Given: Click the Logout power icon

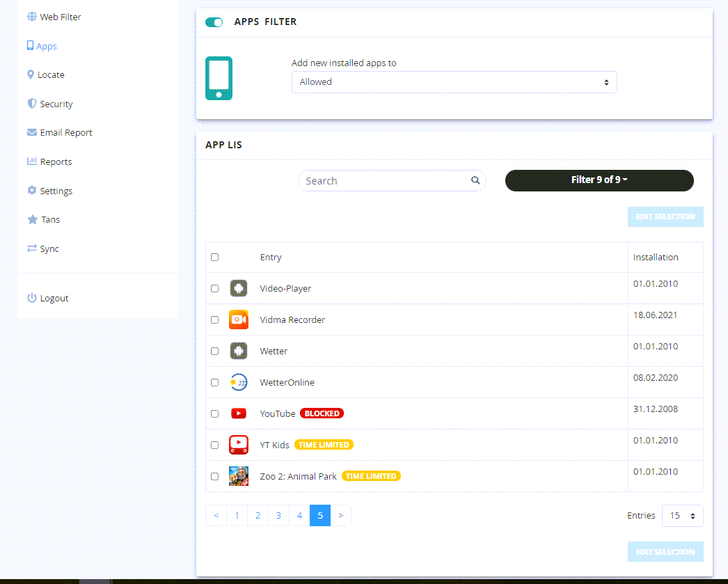Looking at the screenshot, I should click(x=32, y=298).
